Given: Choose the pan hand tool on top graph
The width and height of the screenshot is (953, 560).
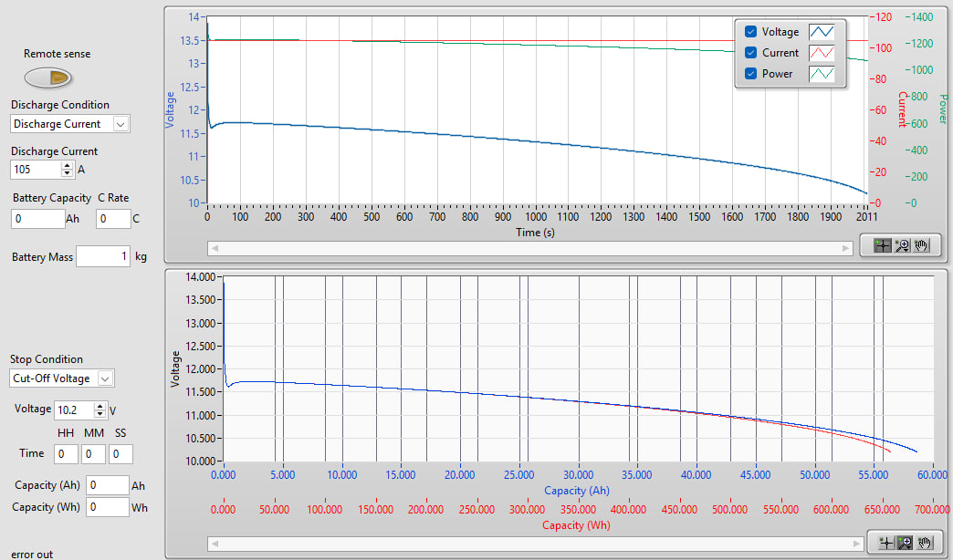Looking at the screenshot, I should (x=922, y=245).
